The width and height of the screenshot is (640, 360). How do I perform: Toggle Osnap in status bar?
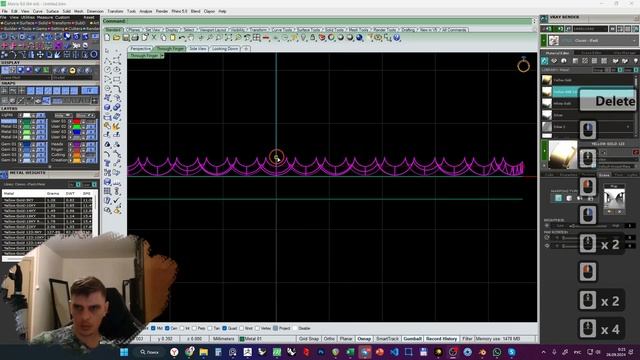(x=364, y=339)
